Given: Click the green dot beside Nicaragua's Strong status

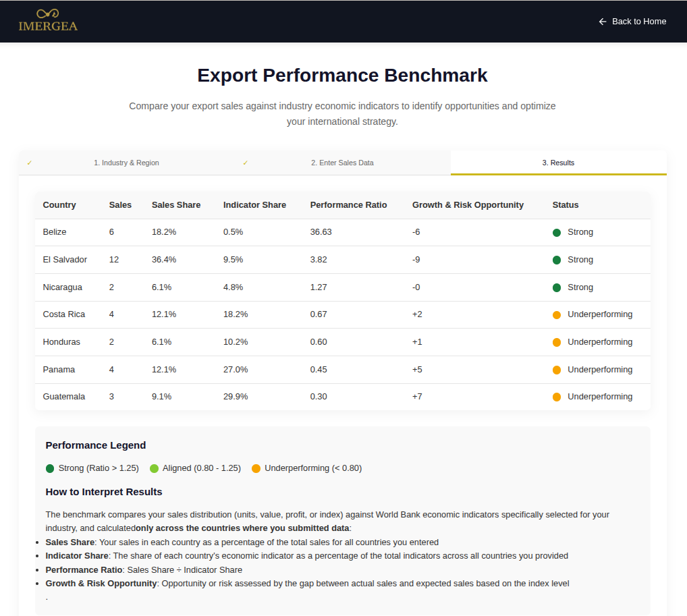Looking at the screenshot, I should pyautogui.click(x=556, y=287).
